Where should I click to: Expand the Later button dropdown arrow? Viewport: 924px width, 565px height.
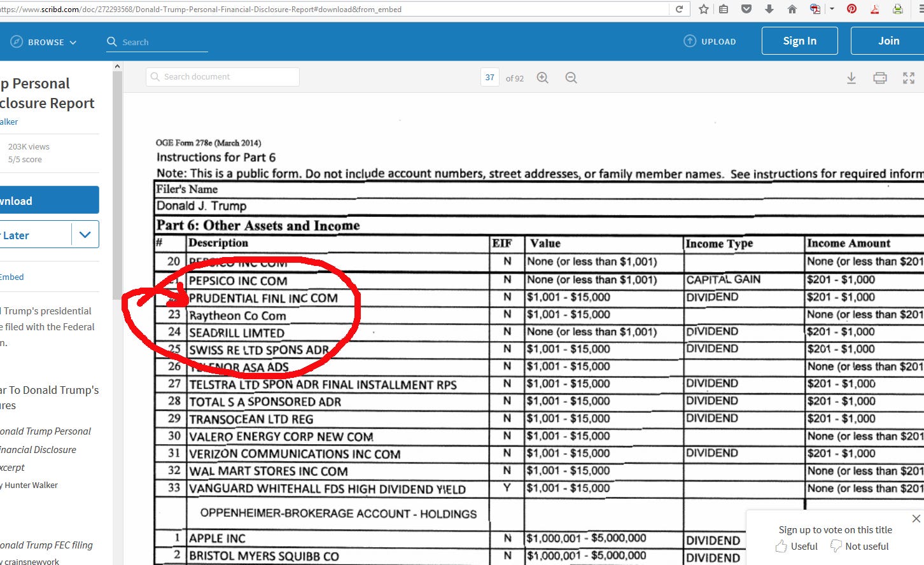85,235
